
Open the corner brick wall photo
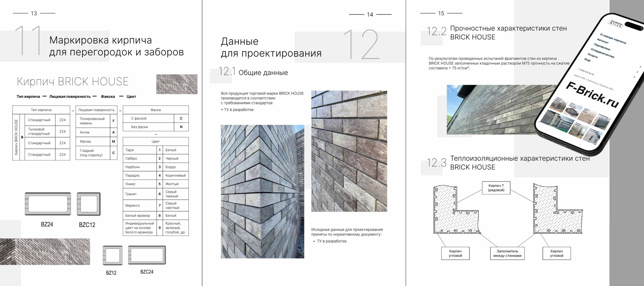point(262,191)
